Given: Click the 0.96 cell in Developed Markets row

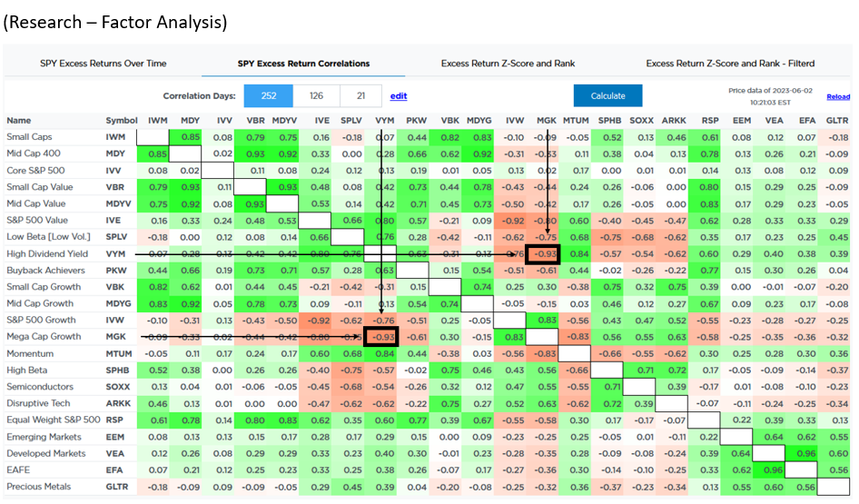Looking at the screenshot, I should [802, 454].
